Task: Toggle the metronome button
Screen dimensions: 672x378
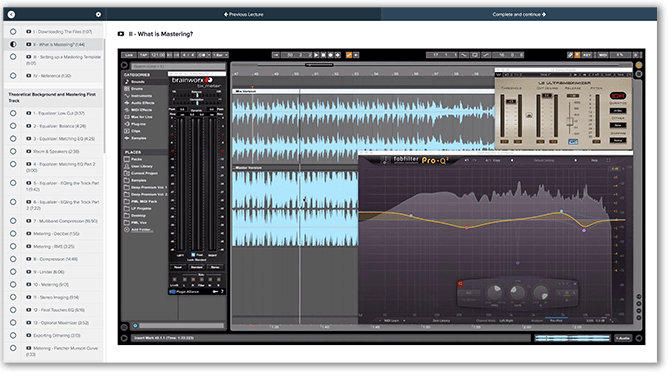Action: [203, 55]
